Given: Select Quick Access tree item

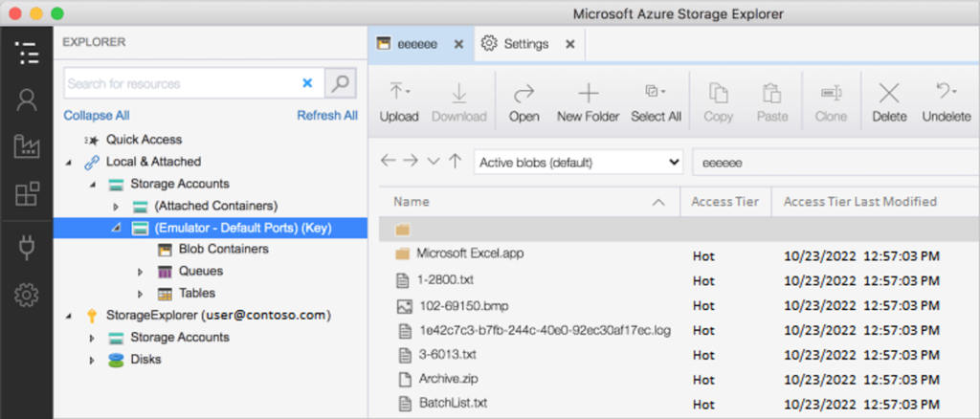Looking at the screenshot, I should [x=144, y=140].
